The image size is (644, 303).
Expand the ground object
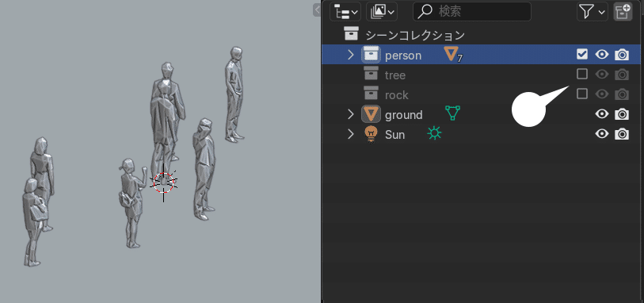350,114
